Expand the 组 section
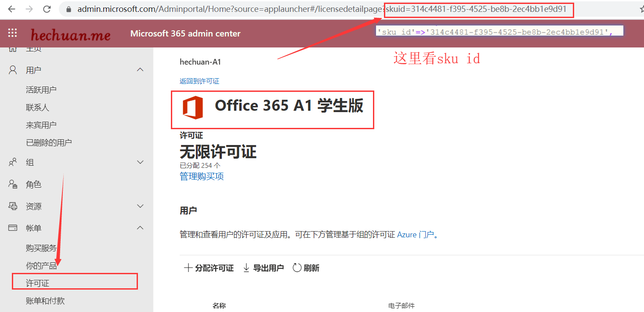The width and height of the screenshot is (644, 312). click(x=140, y=162)
